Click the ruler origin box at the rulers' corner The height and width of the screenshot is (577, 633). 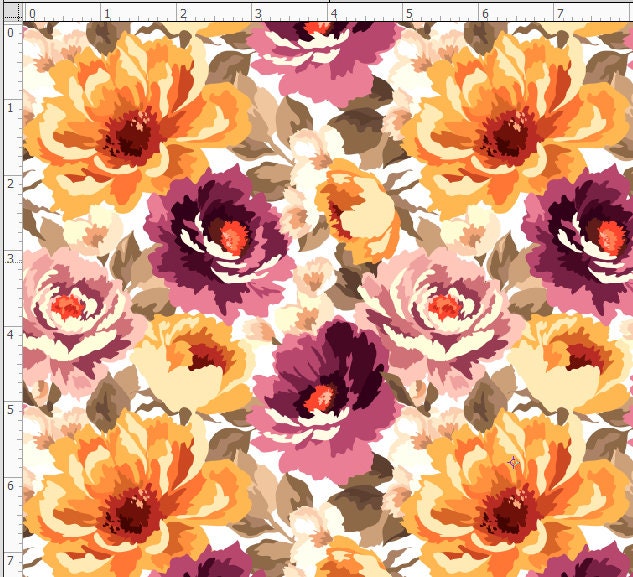point(13,12)
